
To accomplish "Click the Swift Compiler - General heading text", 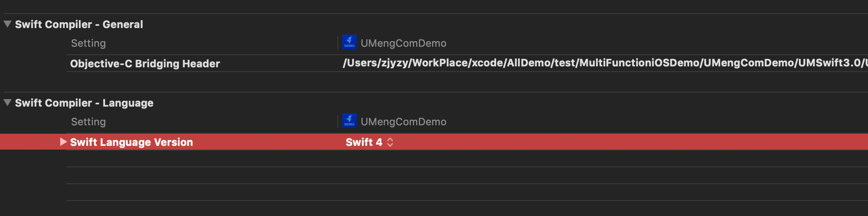I will point(79,24).
